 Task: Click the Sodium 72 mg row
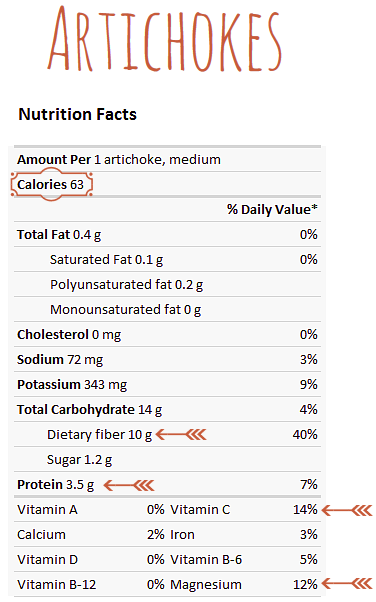[x=167, y=359]
